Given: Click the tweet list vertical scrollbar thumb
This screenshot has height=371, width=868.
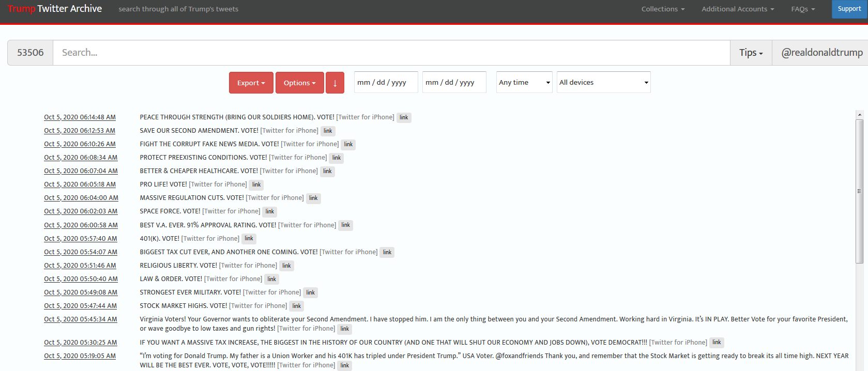Looking at the screenshot, I should point(859,191).
